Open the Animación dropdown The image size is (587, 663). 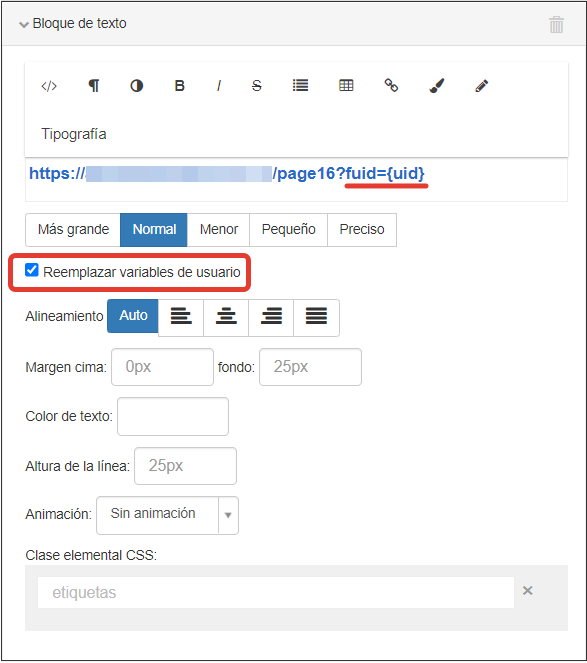pos(167,515)
